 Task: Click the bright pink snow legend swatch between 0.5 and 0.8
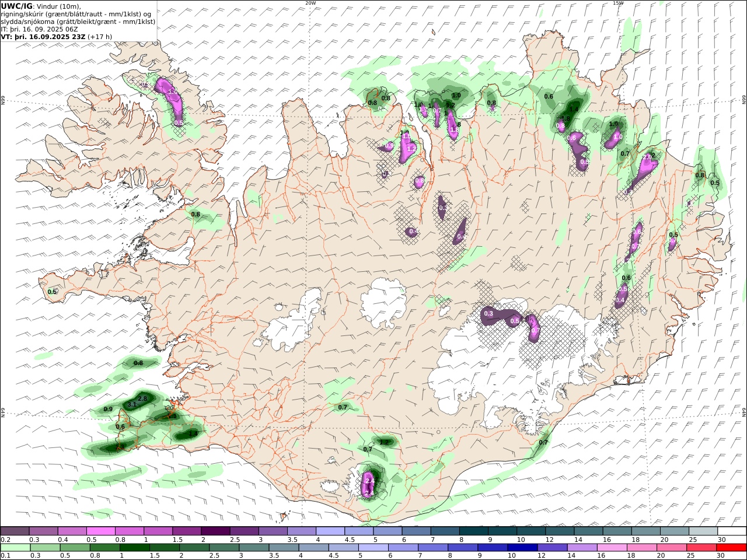(x=101, y=531)
